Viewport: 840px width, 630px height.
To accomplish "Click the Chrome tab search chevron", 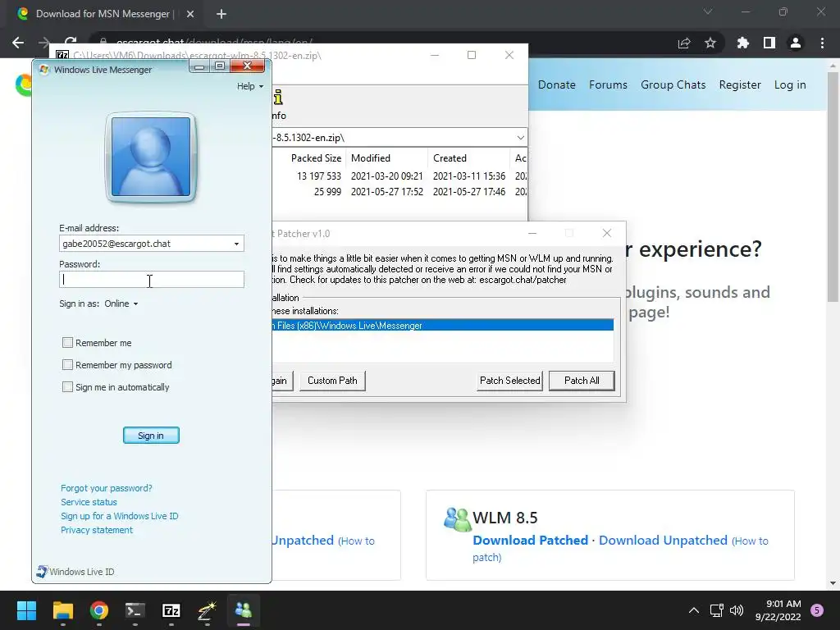I will pos(708,11).
